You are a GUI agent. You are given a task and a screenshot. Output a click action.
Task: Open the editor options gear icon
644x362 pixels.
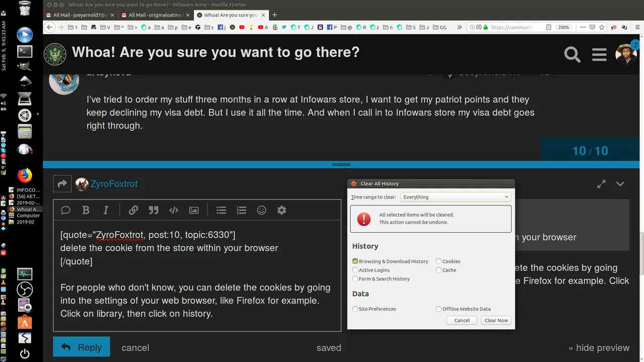click(x=282, y=210)
